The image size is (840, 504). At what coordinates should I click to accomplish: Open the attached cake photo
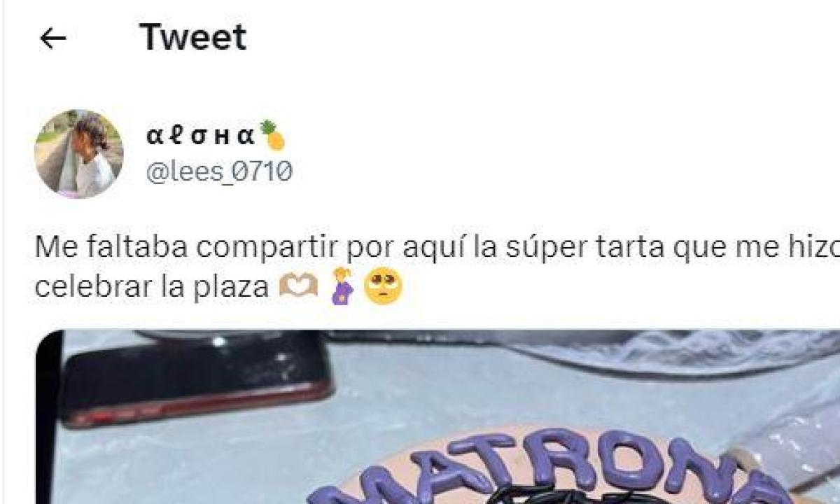[437, 417]
